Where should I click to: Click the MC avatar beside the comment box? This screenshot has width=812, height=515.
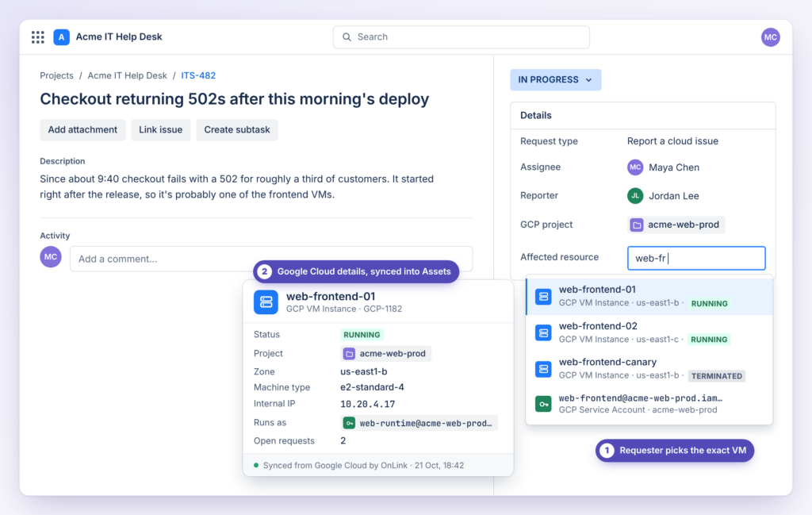coord(51,257)
